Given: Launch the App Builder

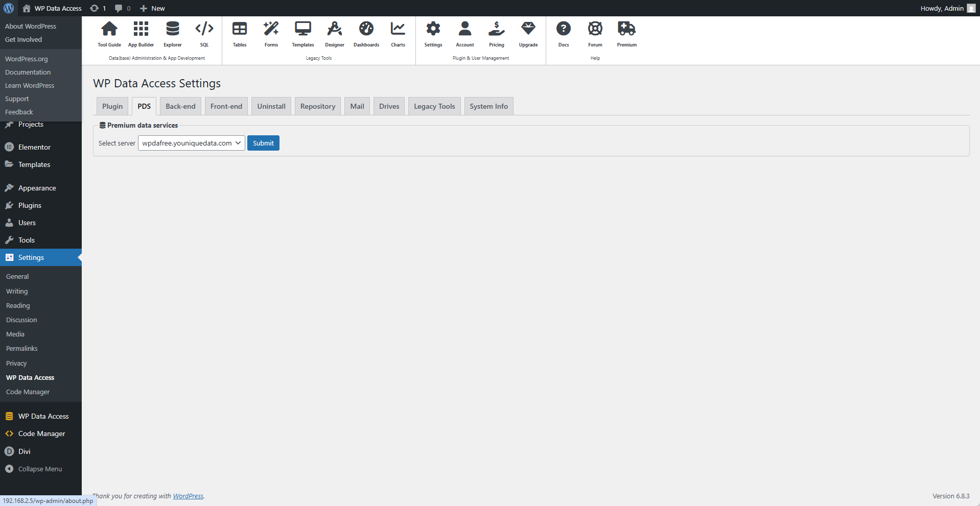Looking at the screenshot, I should [141, 33].
